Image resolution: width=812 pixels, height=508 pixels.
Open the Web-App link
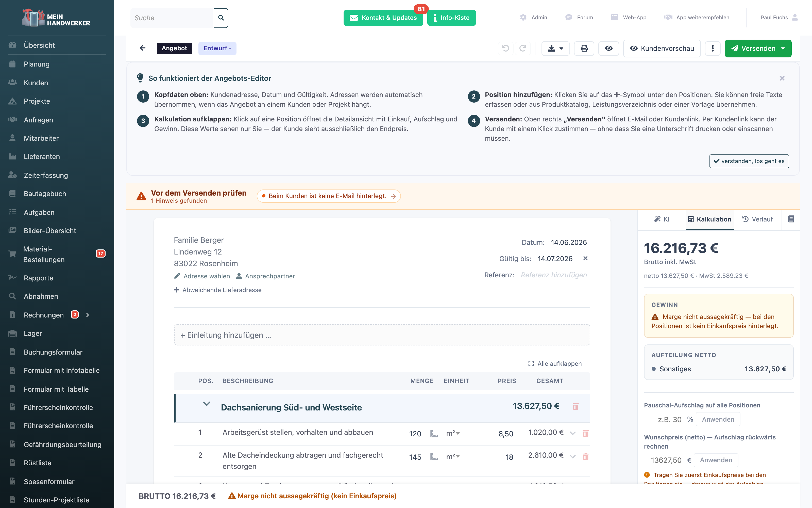click(x=629, y=18)
